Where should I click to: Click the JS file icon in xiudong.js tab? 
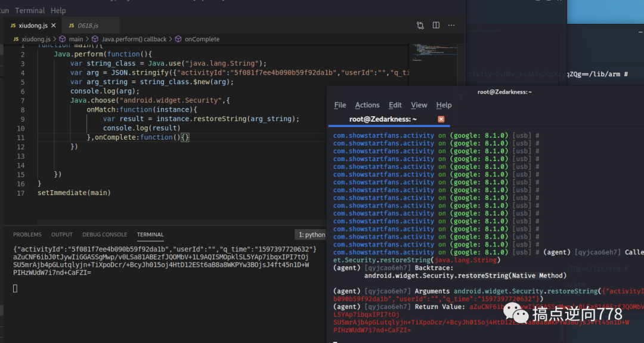[x=13, y=26]
